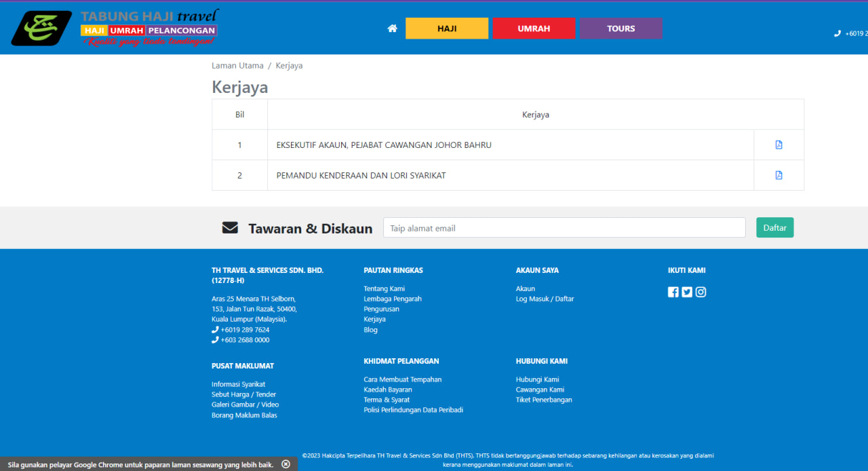This screenshot has height=471, width=868.
Task: Open Tentang Kami footer link
Action: click(384, 288)
